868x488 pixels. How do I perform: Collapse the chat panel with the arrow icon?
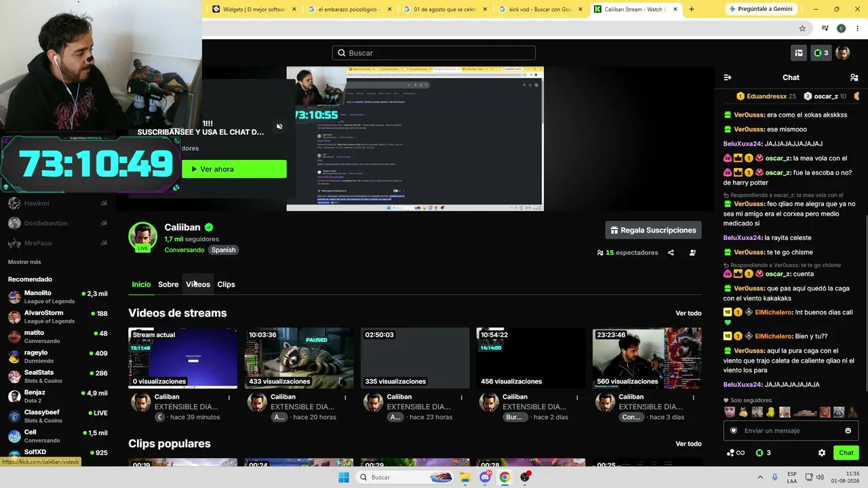[x=728, y=77]
